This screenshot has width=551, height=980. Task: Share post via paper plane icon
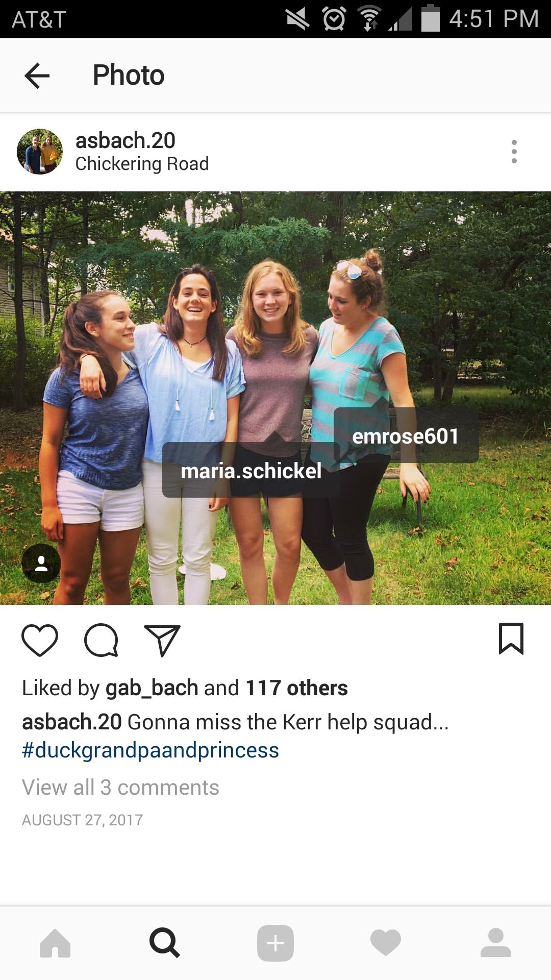pyautogui.click(x=163, y=640)
